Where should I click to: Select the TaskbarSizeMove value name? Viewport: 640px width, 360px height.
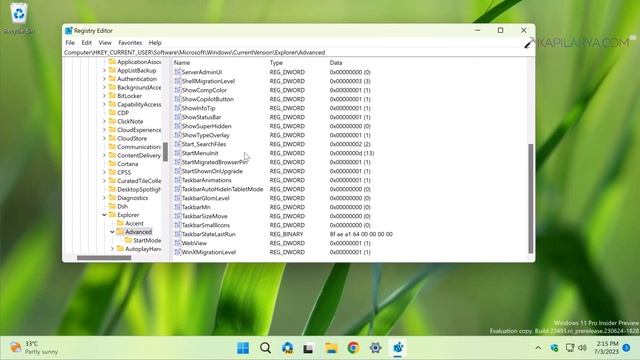[204, 216]
